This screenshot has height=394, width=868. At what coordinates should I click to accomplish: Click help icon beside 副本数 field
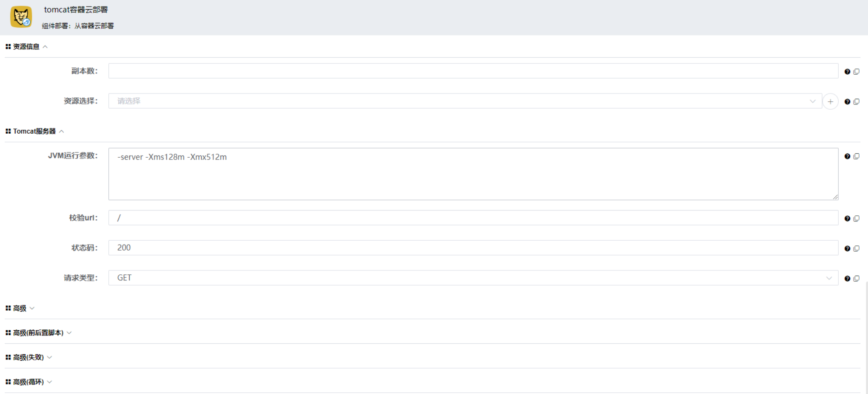847,72
